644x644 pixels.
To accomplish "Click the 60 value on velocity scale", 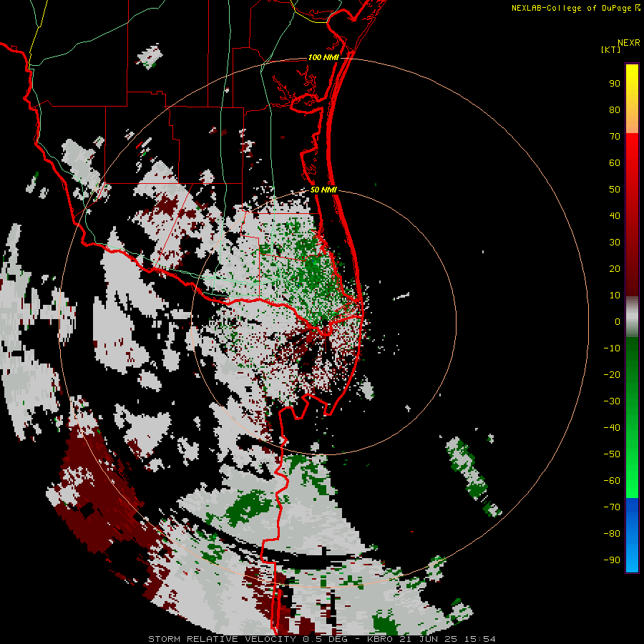I will (615, 163).
